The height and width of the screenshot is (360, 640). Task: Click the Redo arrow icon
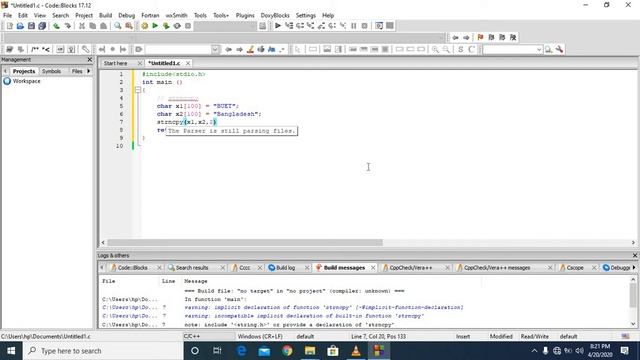[67, 26]
